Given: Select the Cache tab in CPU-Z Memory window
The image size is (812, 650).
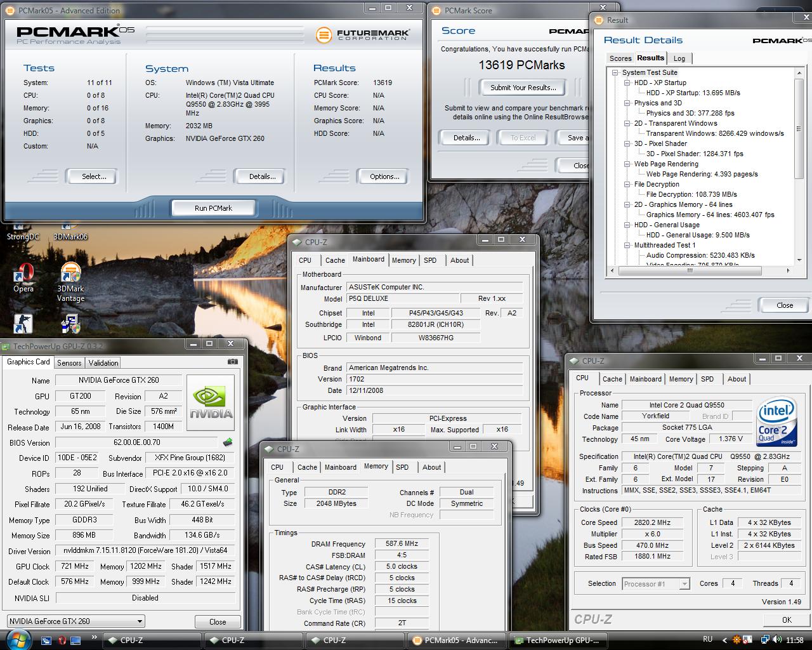Looking at the screenshot, I should point(307,467).
